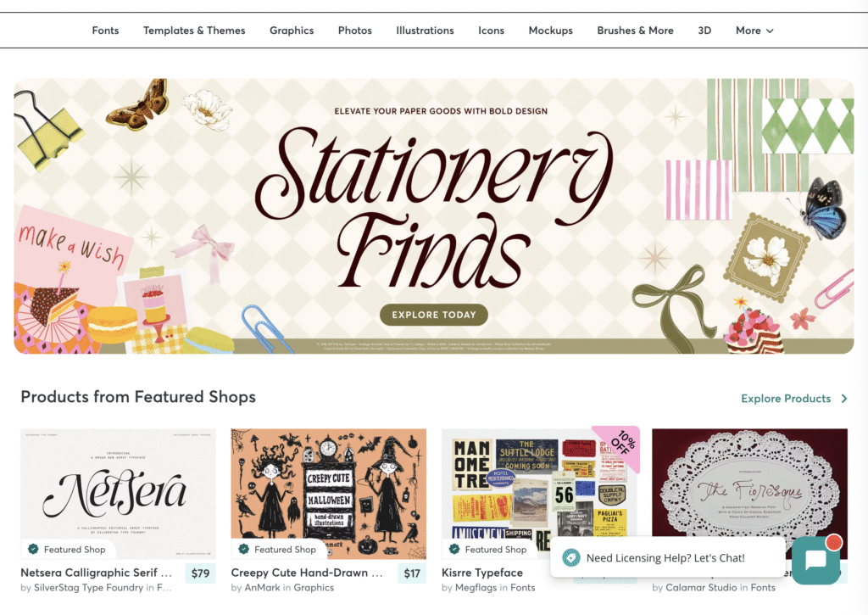This screenshot has width=868, height=615.
Task: Click Need Licensing Help chat message
Action: [665, 558]
